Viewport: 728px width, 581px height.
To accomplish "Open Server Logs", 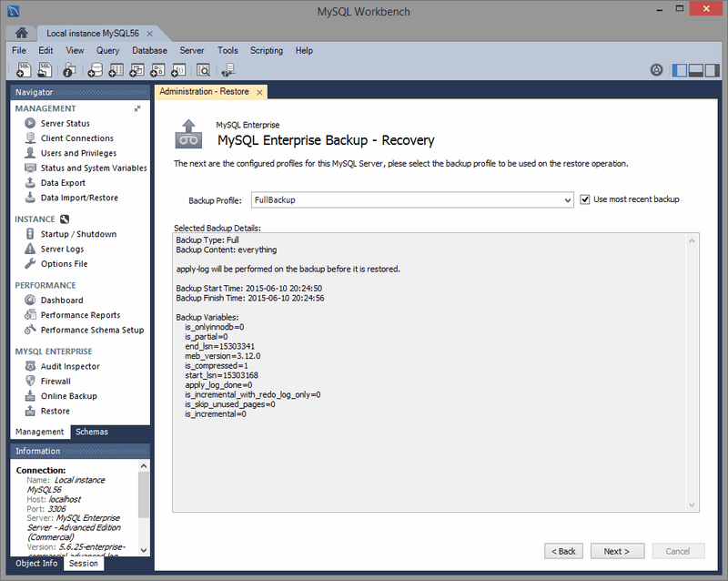I will tap(62, 249).
